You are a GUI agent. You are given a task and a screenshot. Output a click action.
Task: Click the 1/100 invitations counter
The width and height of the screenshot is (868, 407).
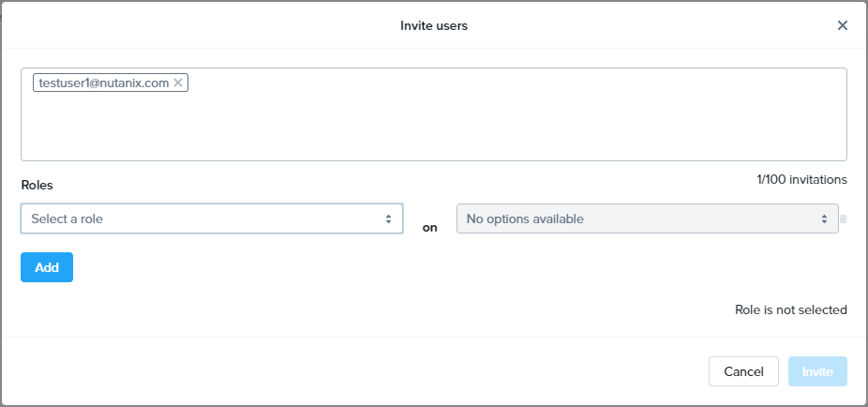pos(801,179)
